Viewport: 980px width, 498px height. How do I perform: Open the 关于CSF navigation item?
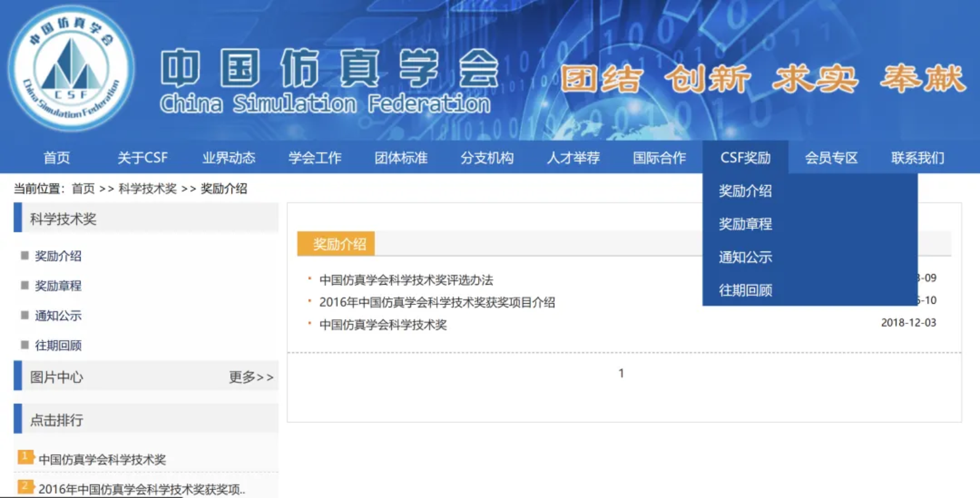142,158
